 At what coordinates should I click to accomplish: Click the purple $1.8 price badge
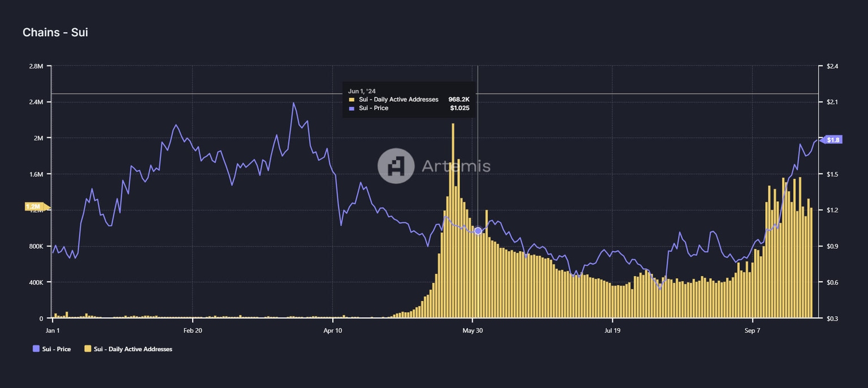tap(834, 139)
